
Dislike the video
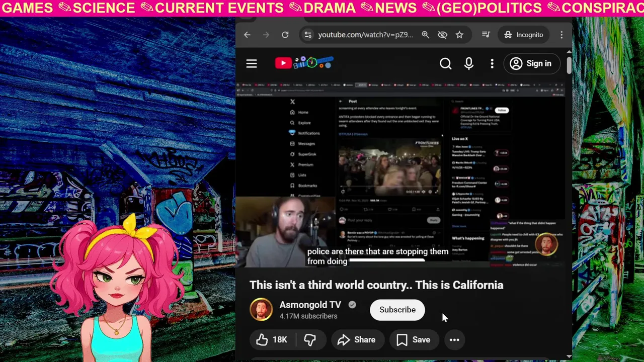pos(310,340)
